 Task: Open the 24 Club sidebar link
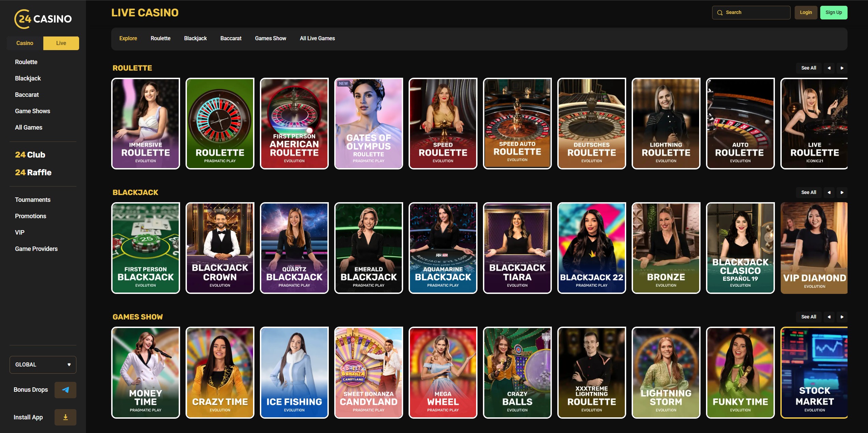[30, 155]
